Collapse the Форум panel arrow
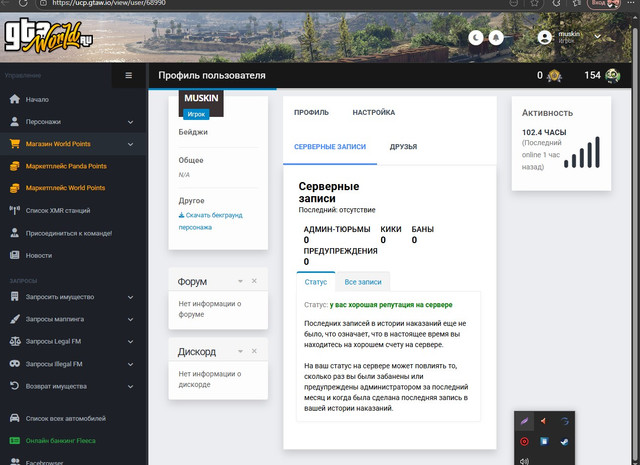 pos(240,281)
